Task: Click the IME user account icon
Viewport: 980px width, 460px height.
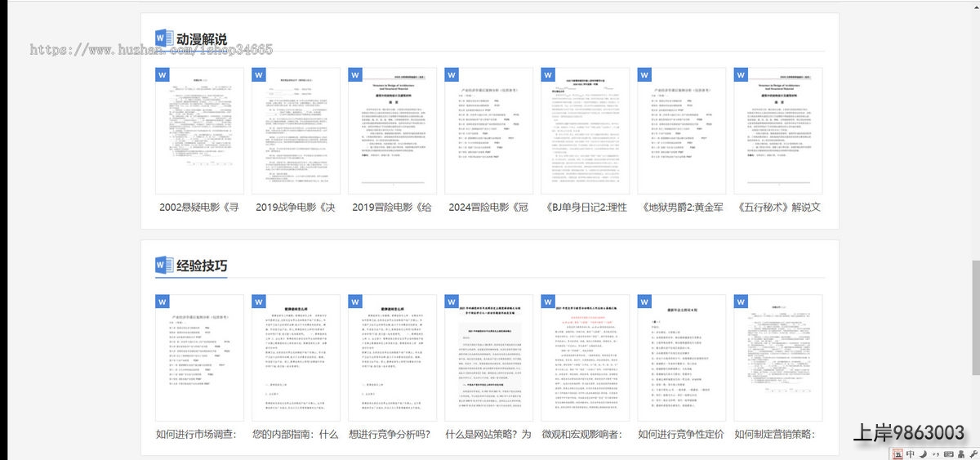Action: [960, 453]
